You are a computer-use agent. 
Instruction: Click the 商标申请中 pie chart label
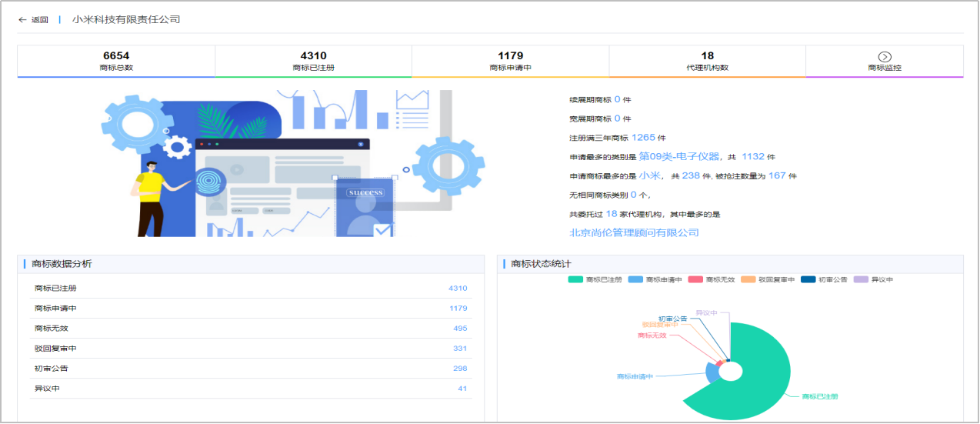pos(635,376)
